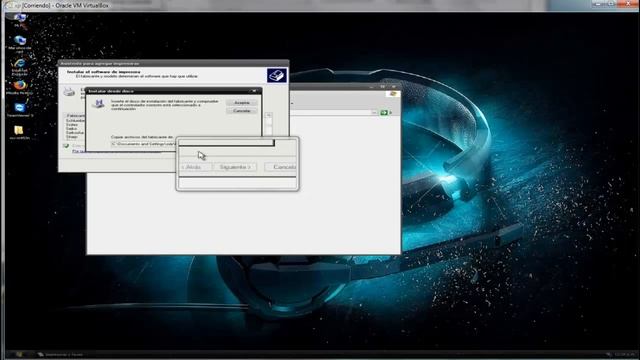Viewport: 640px width, 360px height.
Task: Click the Siguiente button in the wizard
Action: click(235, 167)
